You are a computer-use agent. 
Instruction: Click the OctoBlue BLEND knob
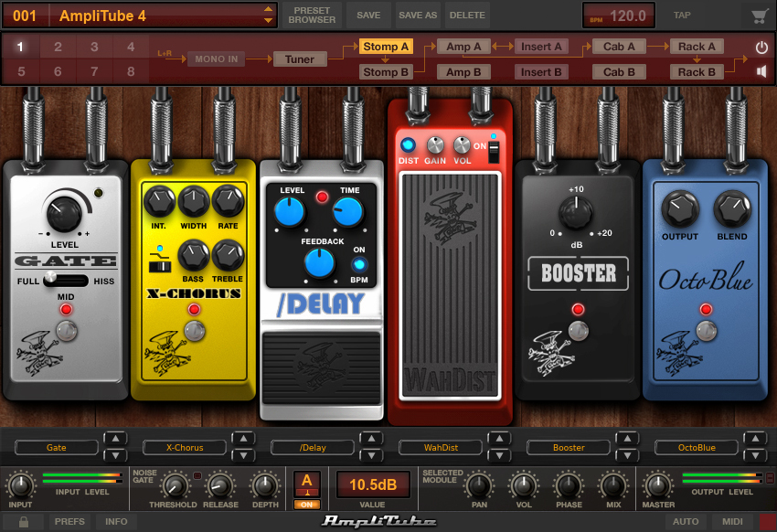coord(732,209)
